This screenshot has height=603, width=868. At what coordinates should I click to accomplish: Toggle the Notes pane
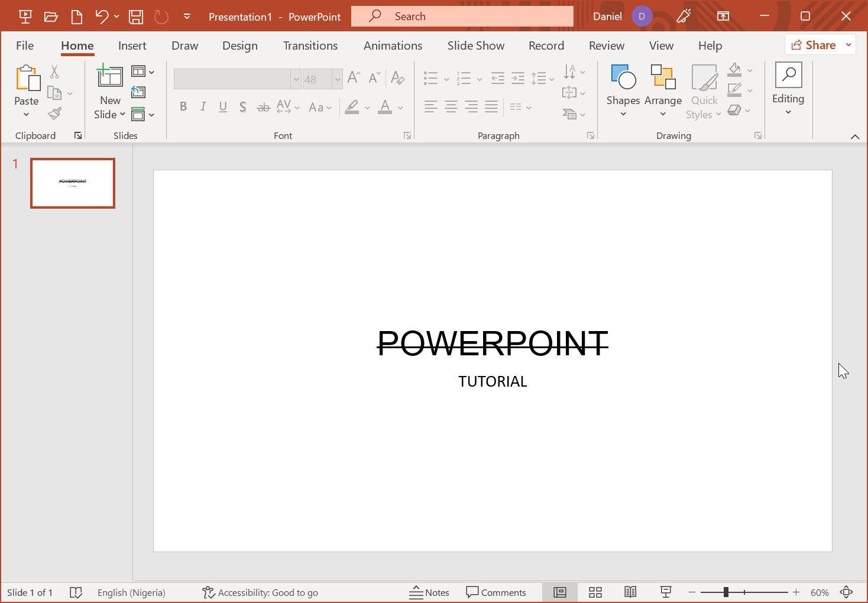tap(429, 592)
